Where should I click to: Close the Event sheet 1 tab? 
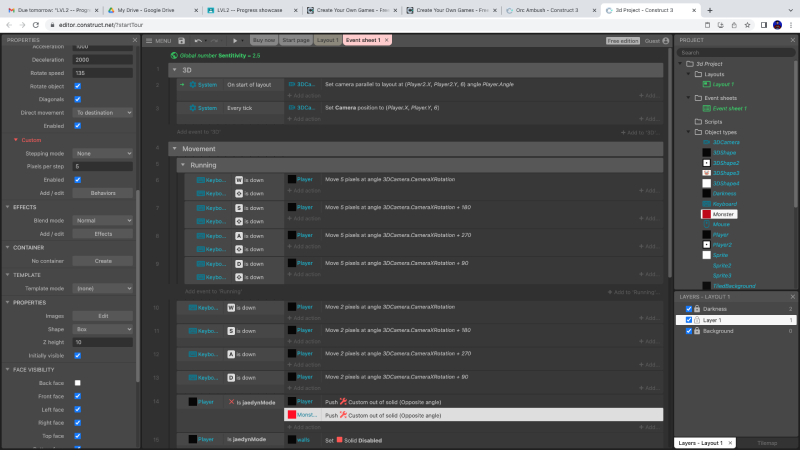coord(387,40)
